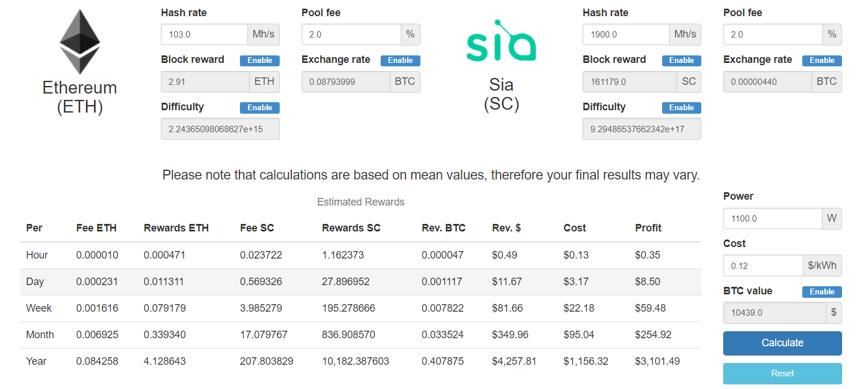
Task: Click the BTC value field 10439.0
Action: click(775, 313)
